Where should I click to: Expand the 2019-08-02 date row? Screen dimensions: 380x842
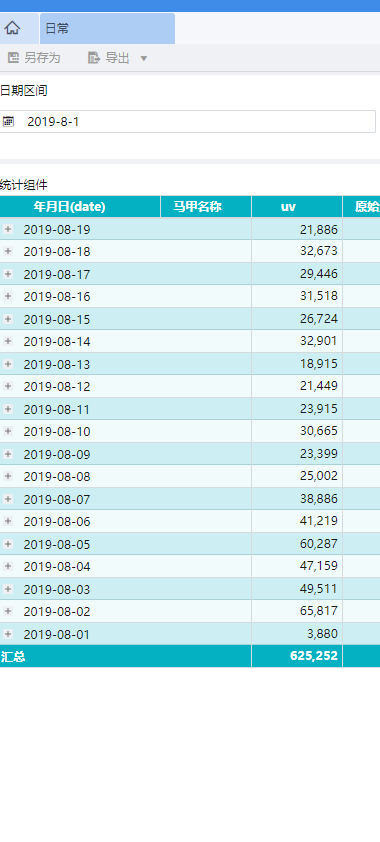coord(57,611)
